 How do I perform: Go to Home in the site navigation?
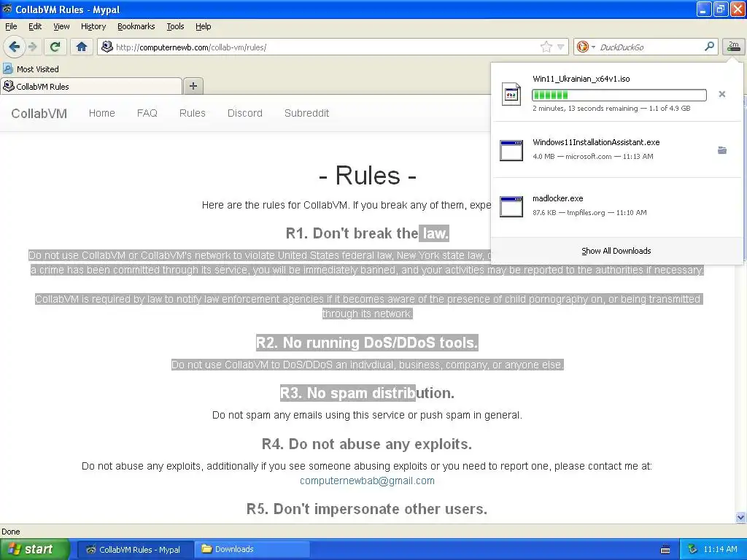pos(102,113)
